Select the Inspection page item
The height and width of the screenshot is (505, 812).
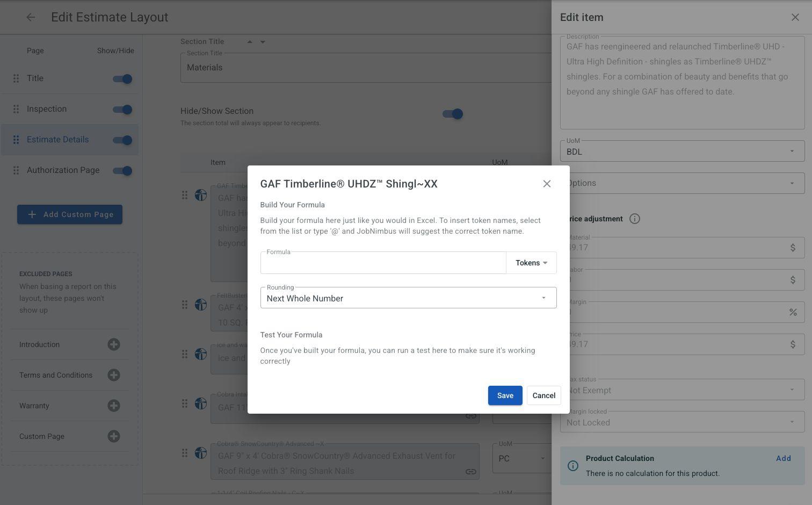coord(47,109)
